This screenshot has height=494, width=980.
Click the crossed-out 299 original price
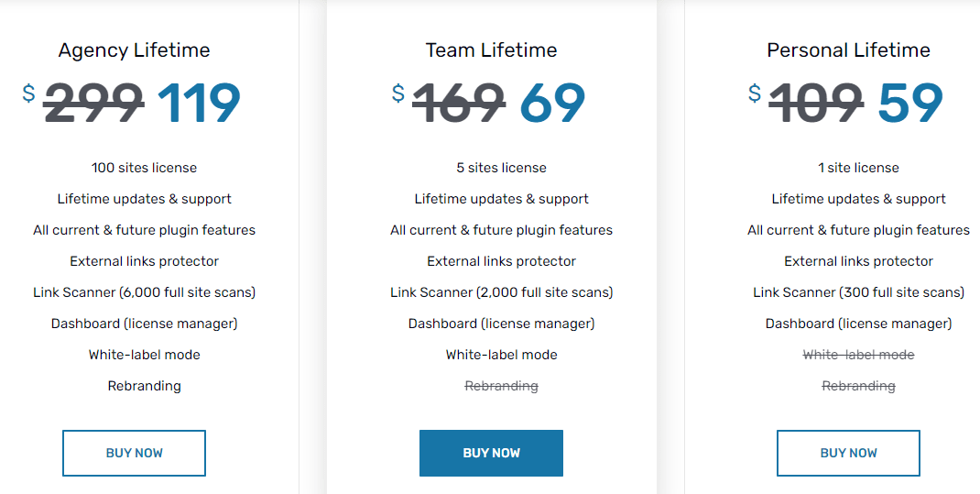tap(93, 103)
